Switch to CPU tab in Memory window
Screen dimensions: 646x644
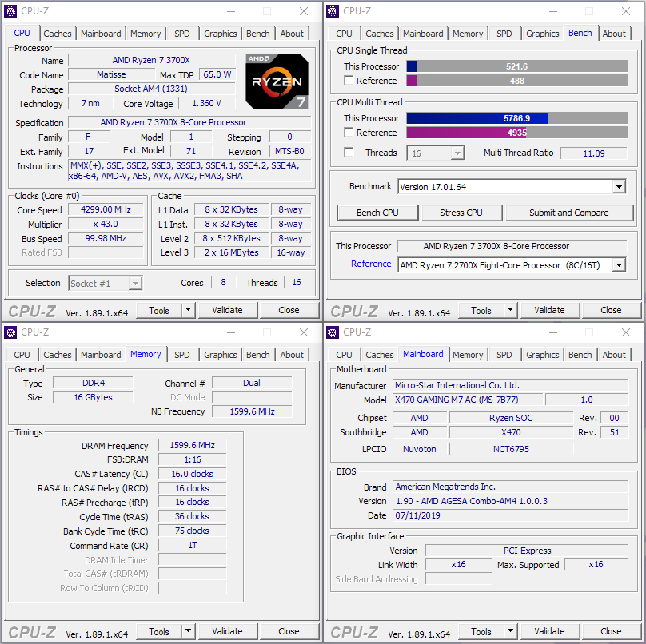click(x=22, y=355)
